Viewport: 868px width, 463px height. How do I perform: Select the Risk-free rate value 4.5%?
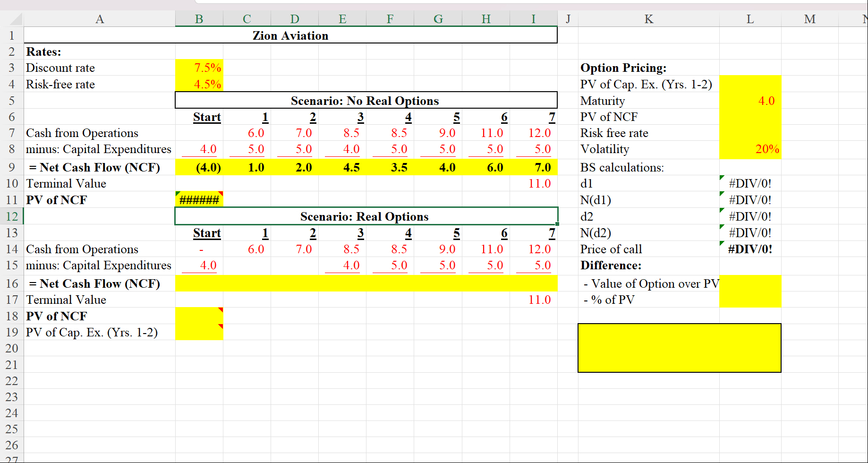click(199, 84)
